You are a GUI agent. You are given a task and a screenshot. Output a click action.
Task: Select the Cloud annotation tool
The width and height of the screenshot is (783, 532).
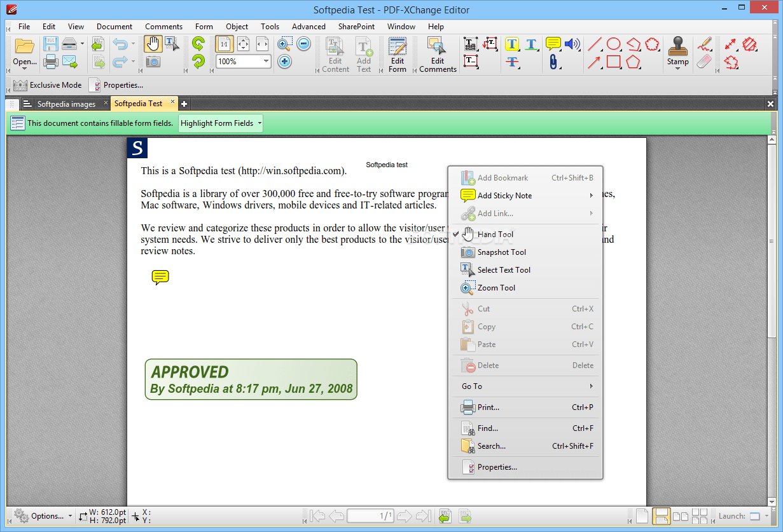coord(653,44)
